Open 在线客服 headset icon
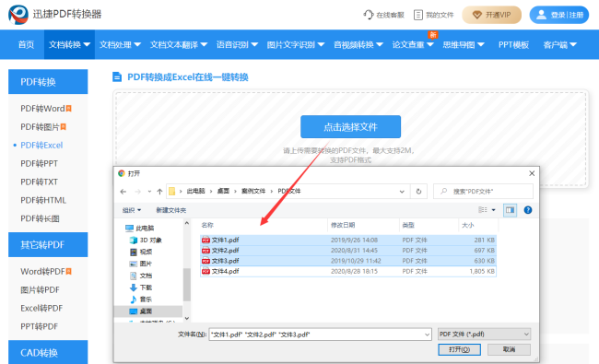The width and height of the screenshot is (599, 364). [368, 15]
